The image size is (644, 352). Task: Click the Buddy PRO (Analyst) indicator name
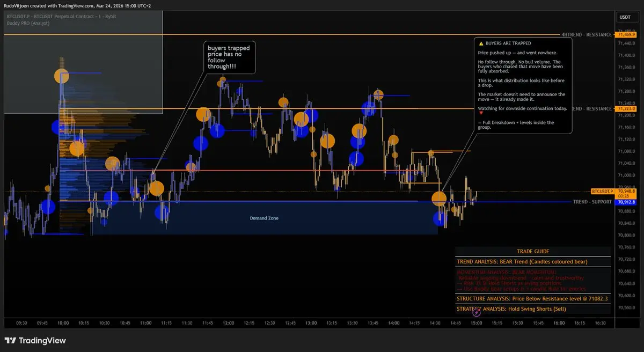pos(28,24)
